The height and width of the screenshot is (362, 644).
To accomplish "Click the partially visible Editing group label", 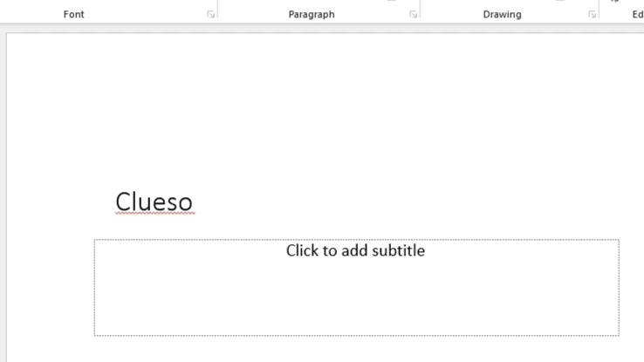I will tap(638, 14).
